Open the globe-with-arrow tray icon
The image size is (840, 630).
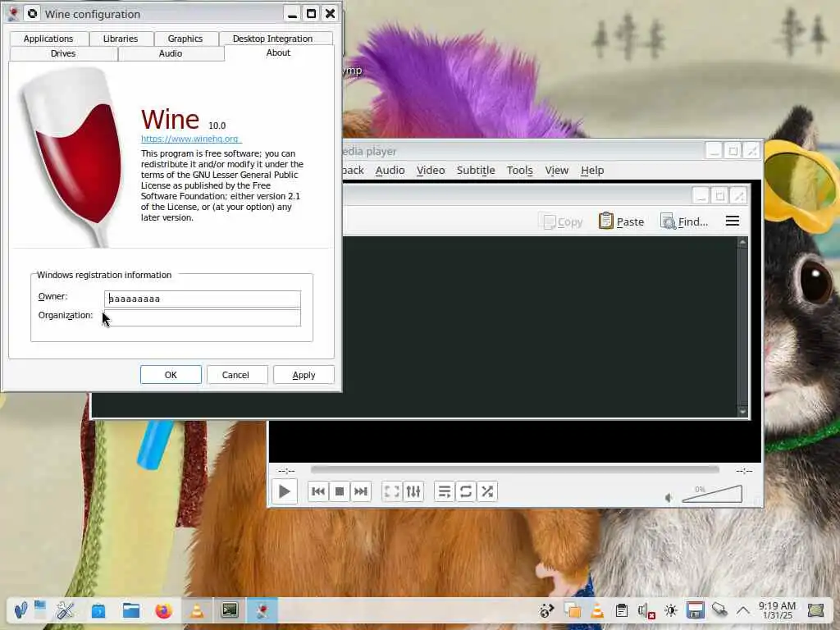click(547, 610)
